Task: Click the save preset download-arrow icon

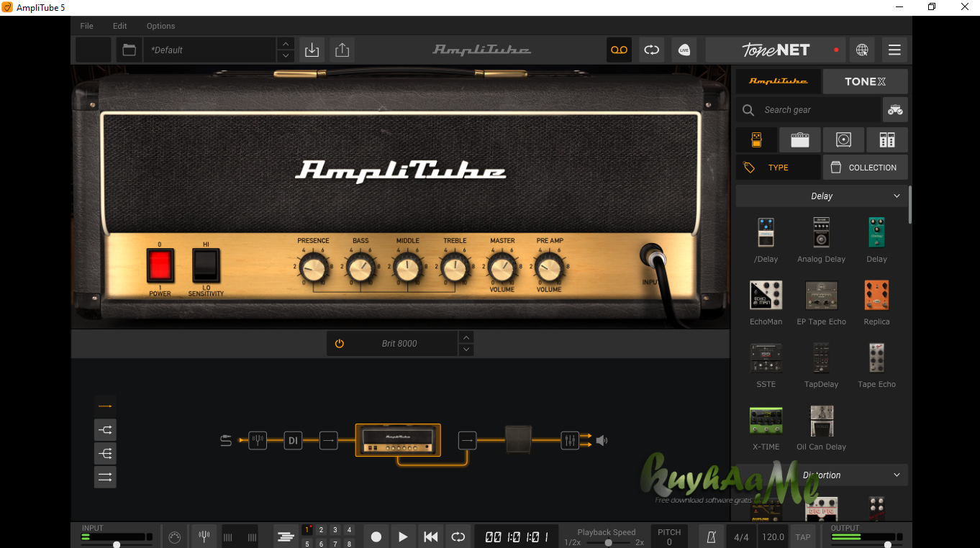Action: click(x=312, y=50)
